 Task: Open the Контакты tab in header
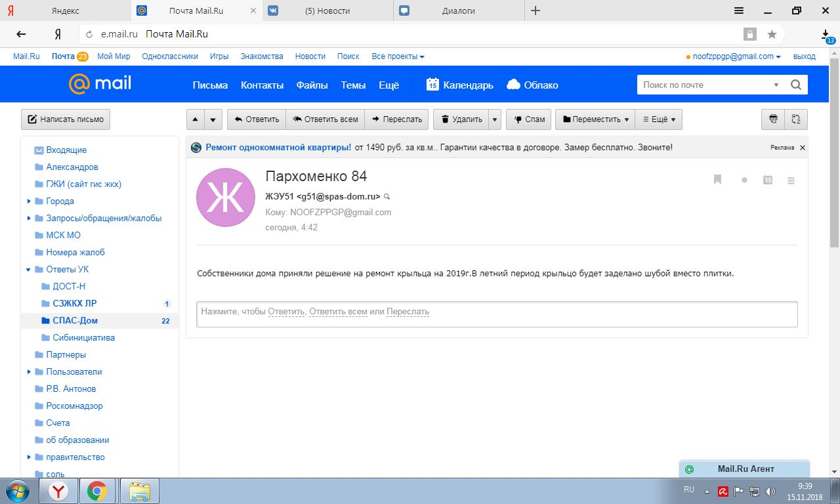[x=262, y=85]
